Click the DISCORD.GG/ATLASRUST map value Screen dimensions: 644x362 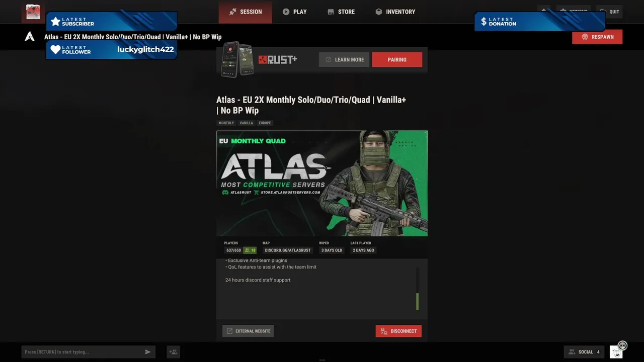click(x=288, y=250)
